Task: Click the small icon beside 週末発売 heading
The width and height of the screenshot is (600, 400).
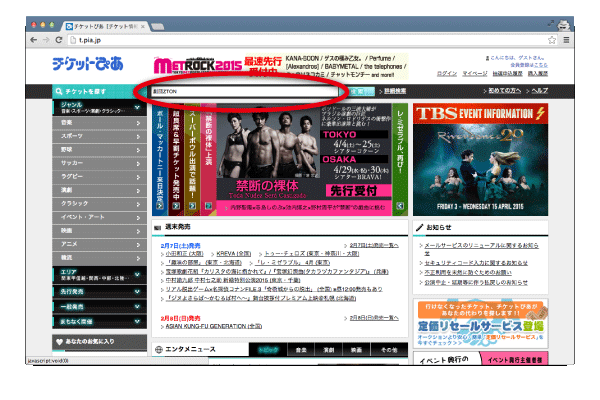Action: click(157, 227)
